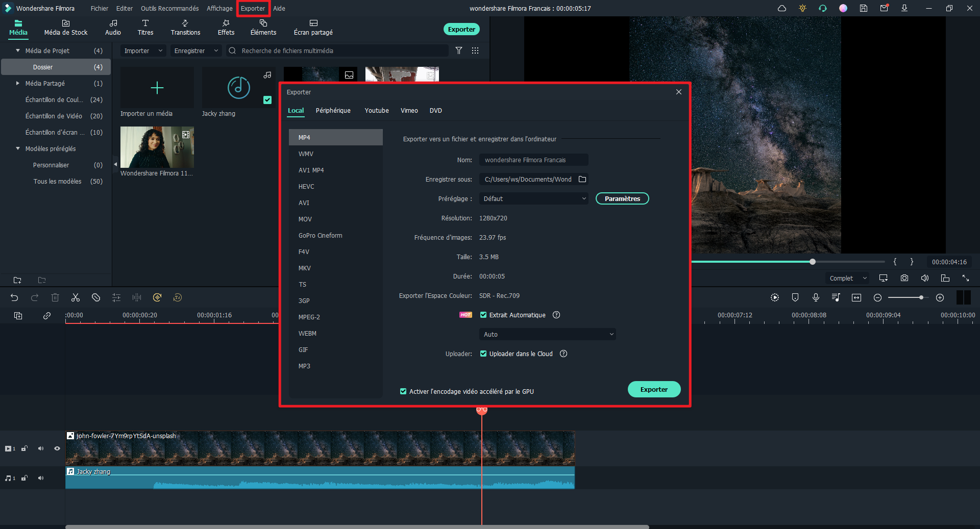980x529 pixels.
Task: Click the save floppy disk icon
Action: coord(864,8)
